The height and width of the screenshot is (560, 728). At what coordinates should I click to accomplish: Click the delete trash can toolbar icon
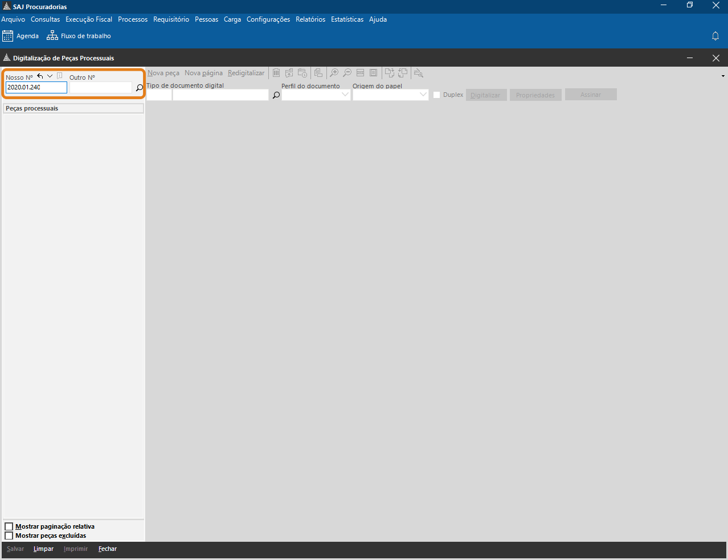pos(276,73)
